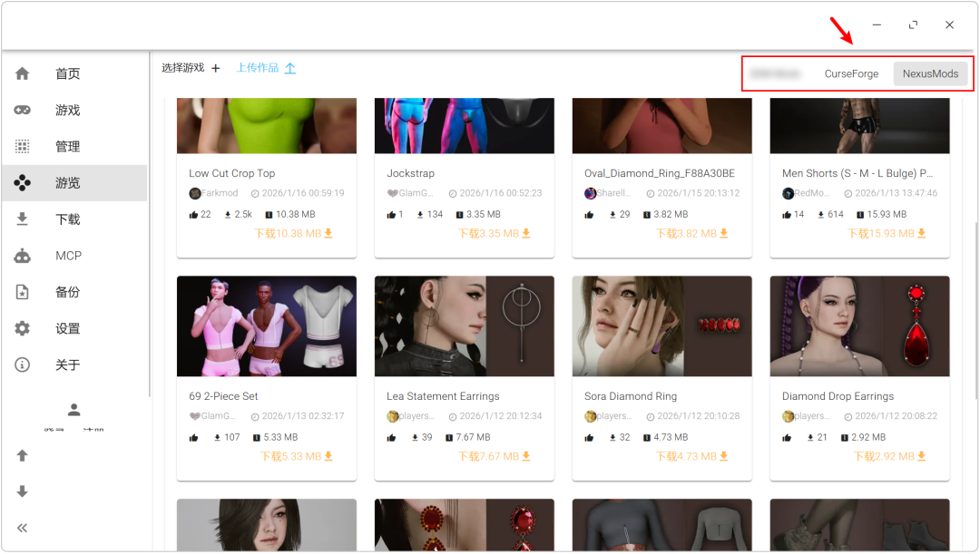Open the 设置 gear icon

coord(23,328)
